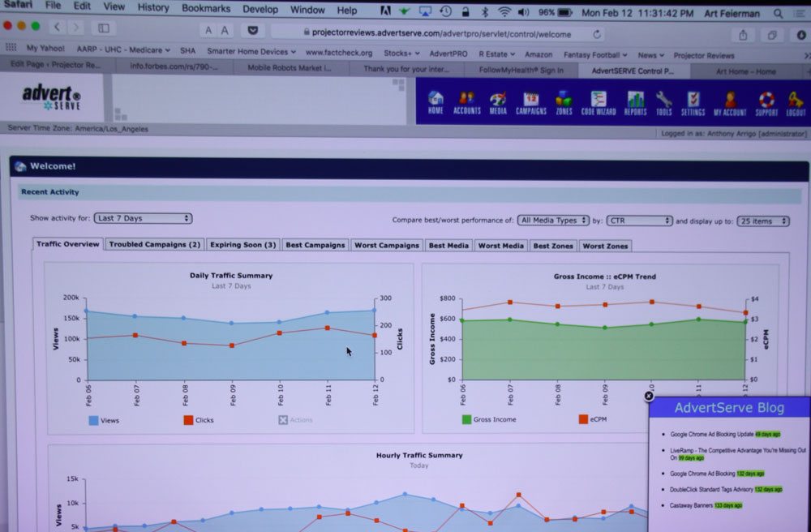
Task: Open the Settings checklist icon
Action: click(x=693, y=104)
